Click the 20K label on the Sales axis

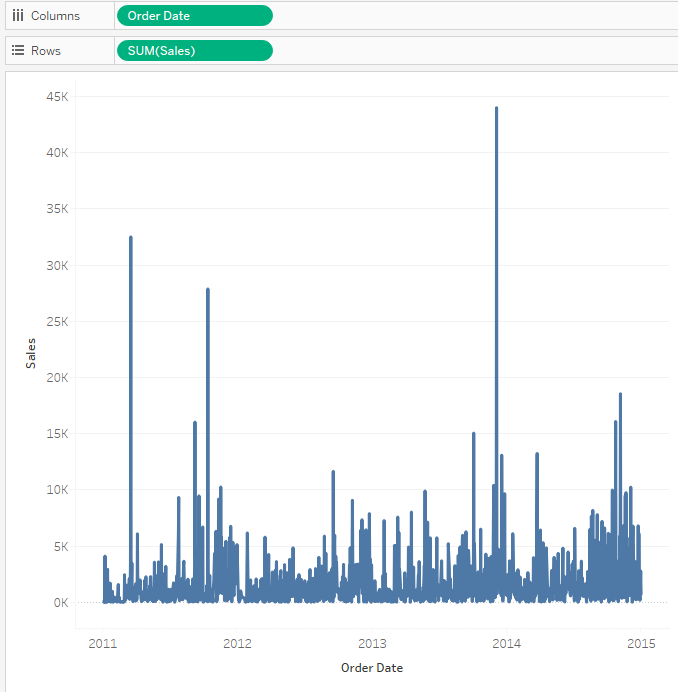coord(56,377)
